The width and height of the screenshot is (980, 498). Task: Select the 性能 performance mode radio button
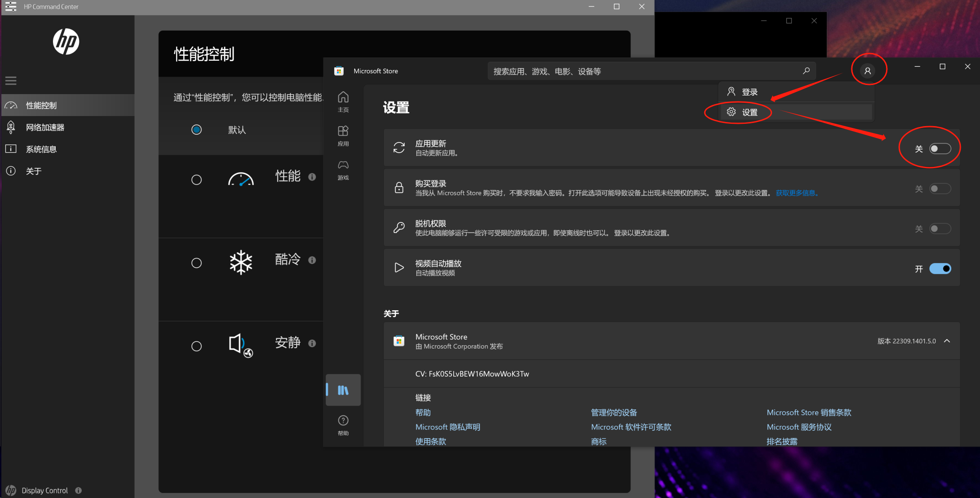196,179
